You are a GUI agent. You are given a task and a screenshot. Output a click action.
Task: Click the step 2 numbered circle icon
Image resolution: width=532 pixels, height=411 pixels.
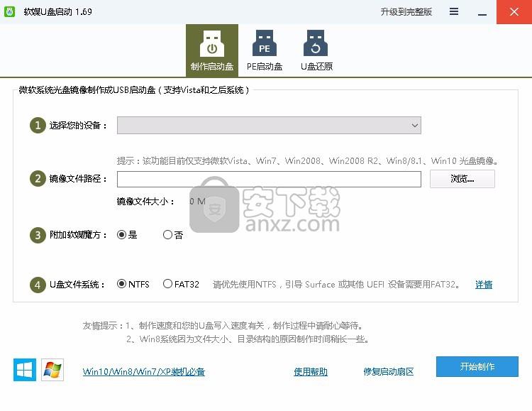[38, 179]
